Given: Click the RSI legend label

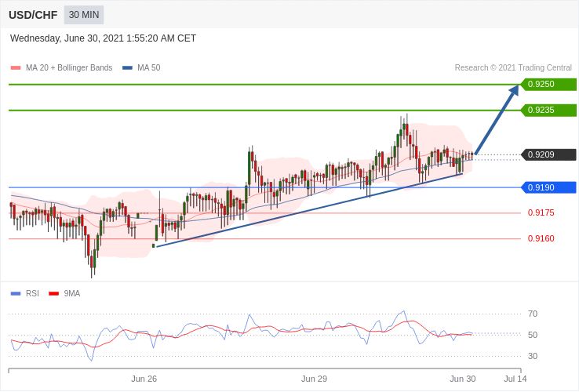Looking at the screenshot, I should (x=32, y=294).
